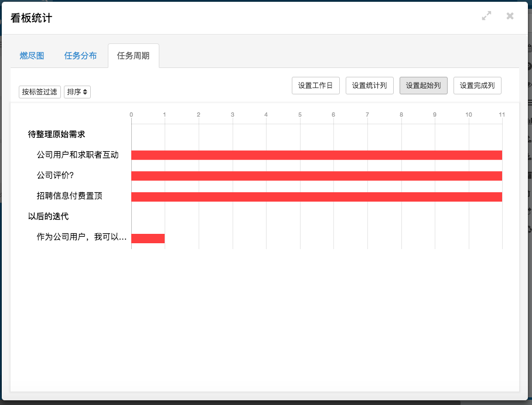Screen dimensions: 532x405
Task: Close the 看板统计 dialog
Action: [510, 16]
